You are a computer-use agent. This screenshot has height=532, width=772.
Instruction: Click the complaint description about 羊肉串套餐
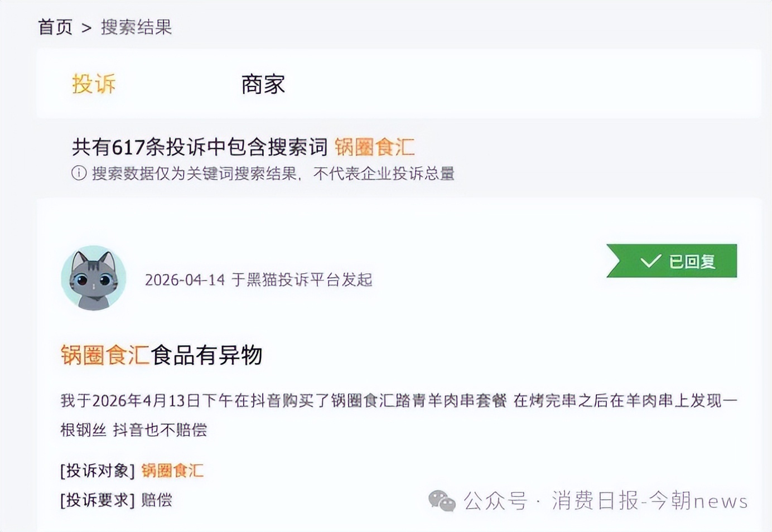[398, 400]
